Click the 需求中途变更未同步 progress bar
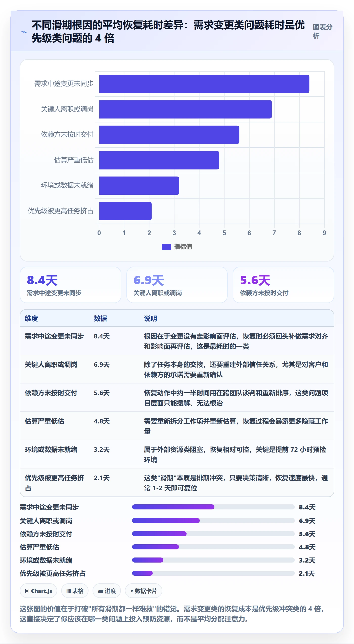Viewport: 354px width, 644px height. point(213,507)
